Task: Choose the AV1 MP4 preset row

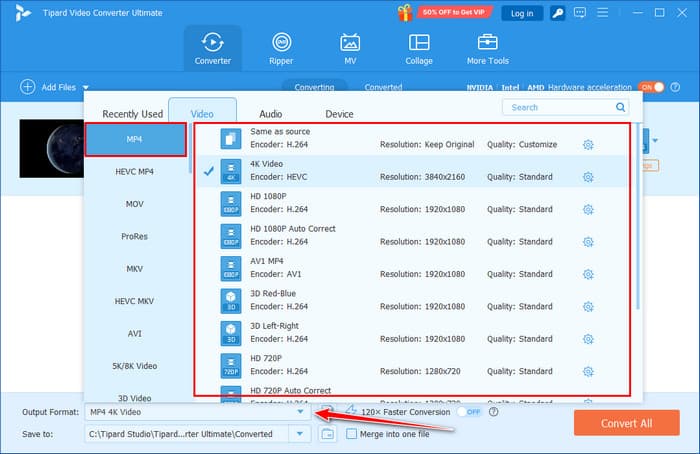Action: (412, 268)
